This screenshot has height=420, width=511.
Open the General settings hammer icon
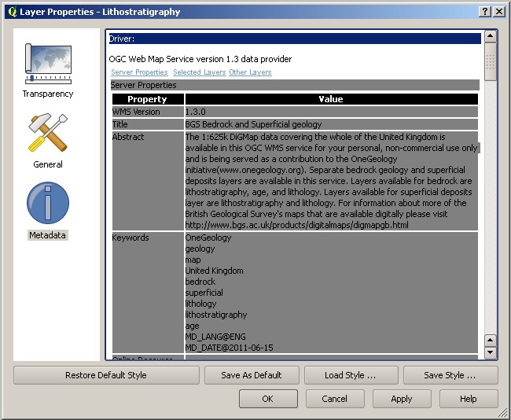[48, 133]
